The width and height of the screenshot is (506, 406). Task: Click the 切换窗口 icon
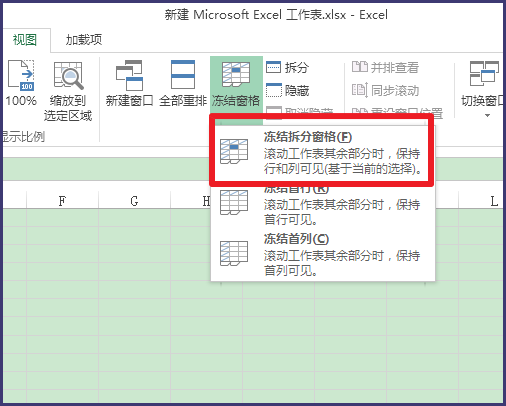(484, 73)
